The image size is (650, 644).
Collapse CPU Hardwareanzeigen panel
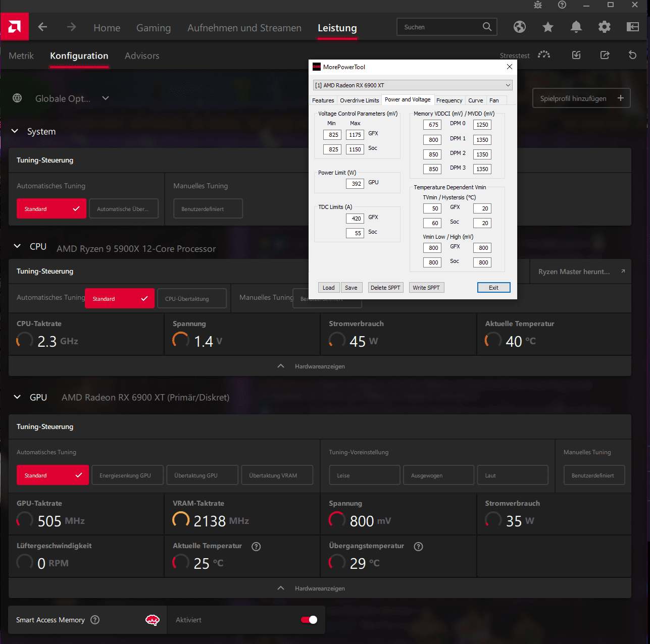(x=320, y=366)
